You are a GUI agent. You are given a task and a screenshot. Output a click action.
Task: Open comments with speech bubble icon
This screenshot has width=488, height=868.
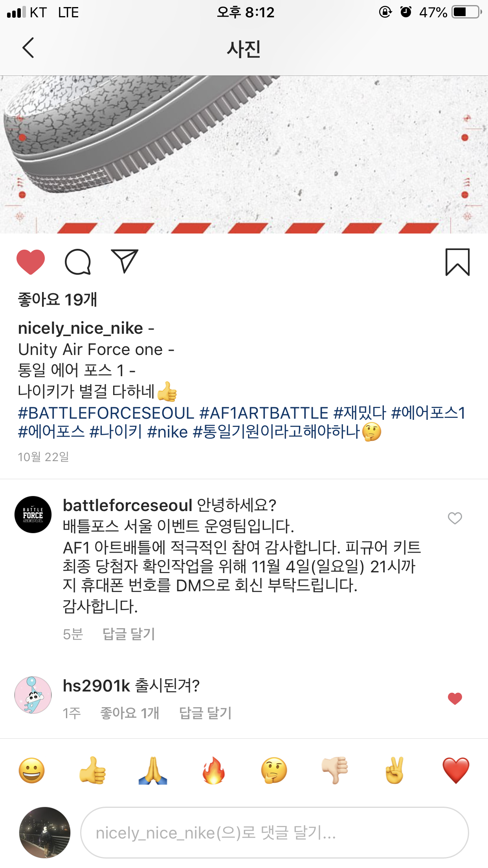pos(78,262)
